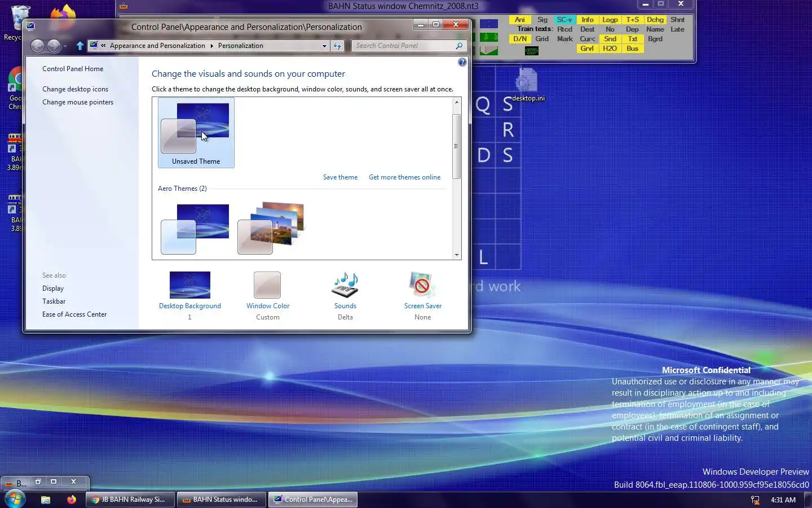The image size is (812, 508).
Task: Switch to BAHN Status window taskbar item
Action: click(222, 500)
